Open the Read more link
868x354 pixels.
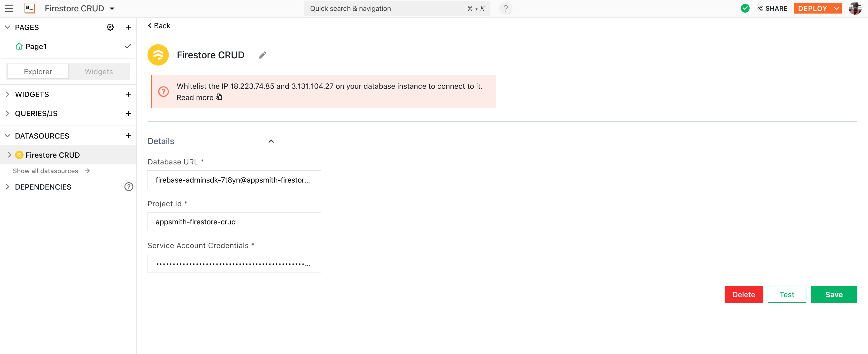199,98
